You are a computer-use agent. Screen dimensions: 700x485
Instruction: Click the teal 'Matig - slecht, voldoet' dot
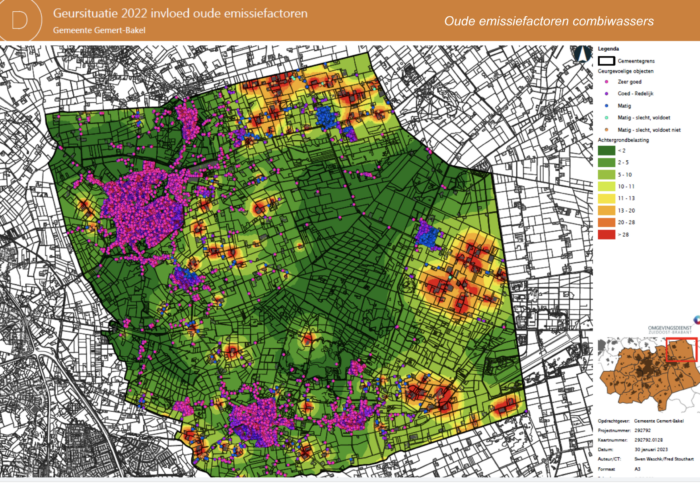pyautogui.click(x=606, y=118)
